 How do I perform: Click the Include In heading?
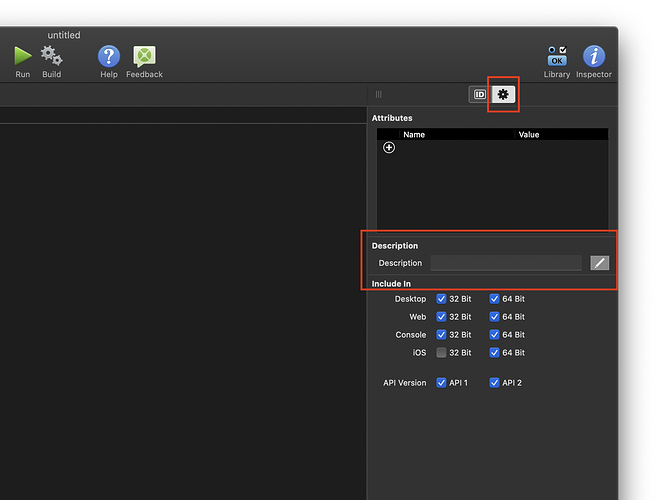(391, 284)
